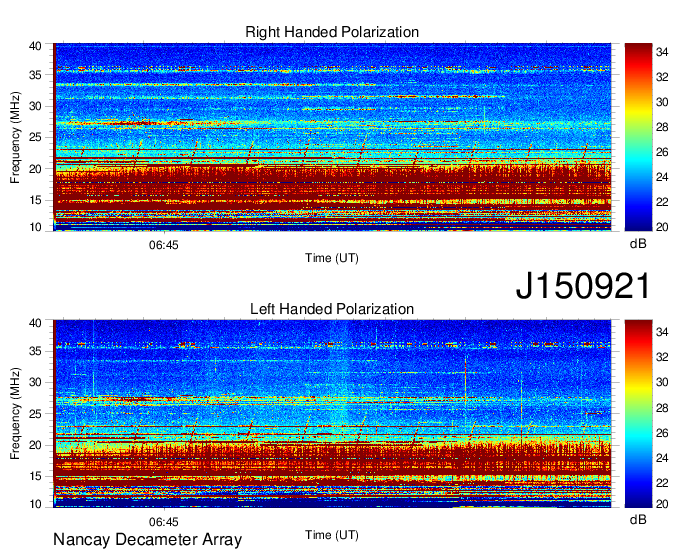The image size is (680, 552).
Task: Click 'Time (UT)' axis label of top plot
Action: pyautogui.click(x=332, y=258)
